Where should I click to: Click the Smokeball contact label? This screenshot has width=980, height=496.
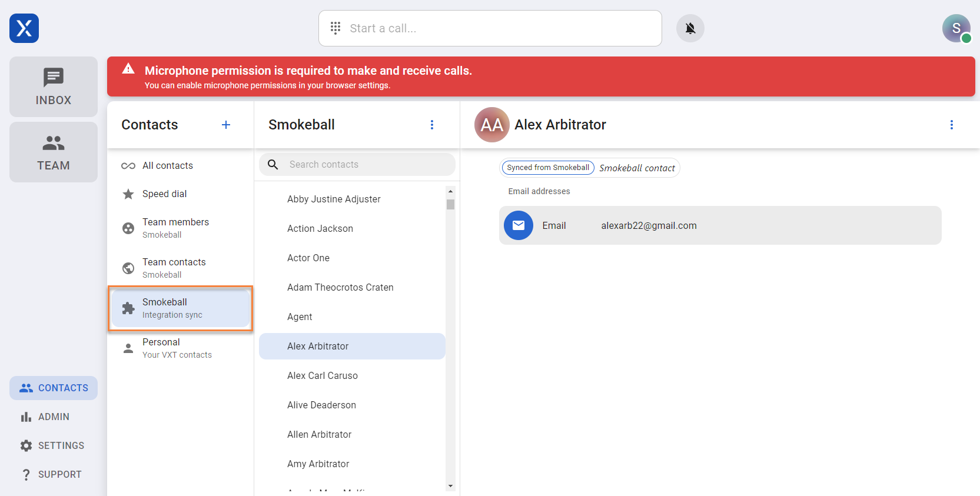(x=637, y=168)
